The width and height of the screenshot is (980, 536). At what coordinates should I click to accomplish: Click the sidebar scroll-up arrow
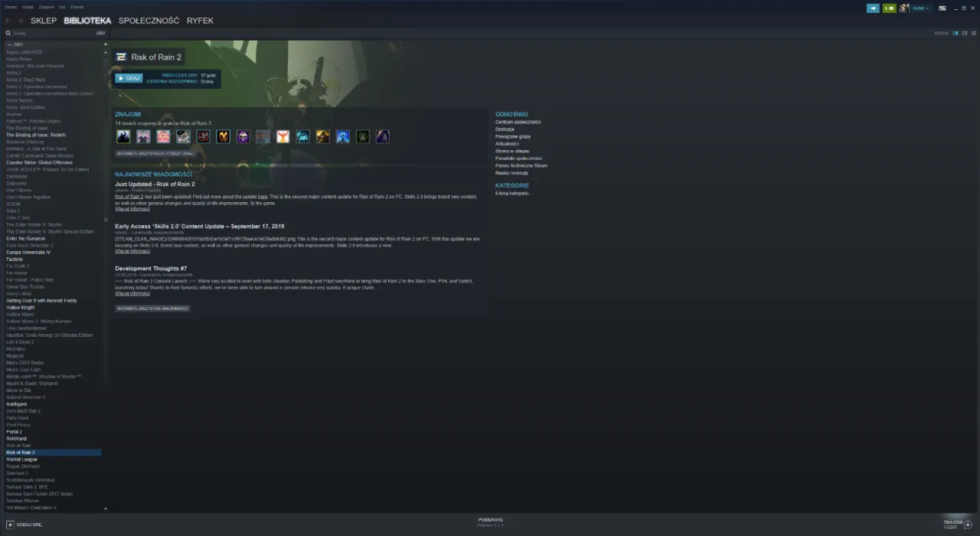[x=106, y=52]
